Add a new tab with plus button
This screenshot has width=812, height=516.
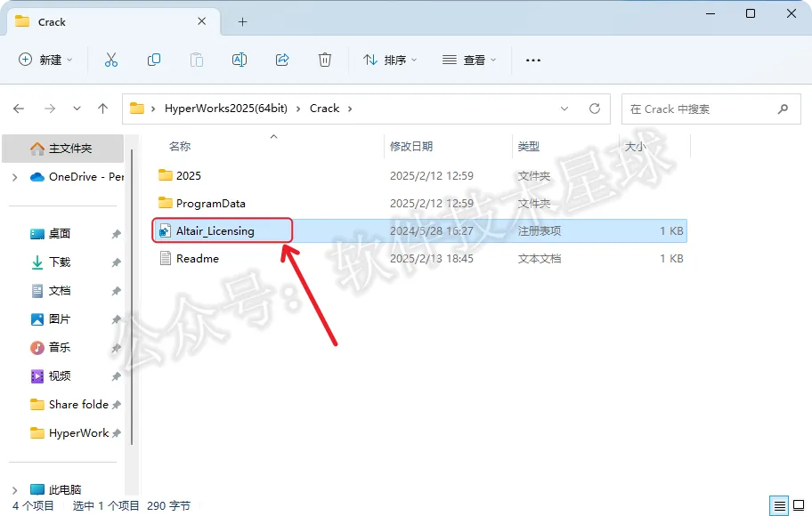click(x=242, y=21)
